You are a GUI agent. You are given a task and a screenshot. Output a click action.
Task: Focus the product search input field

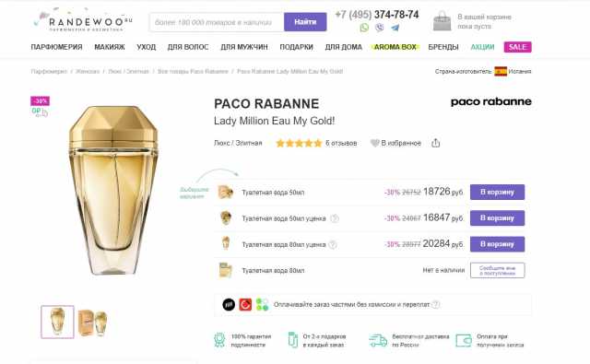point(217,22)
